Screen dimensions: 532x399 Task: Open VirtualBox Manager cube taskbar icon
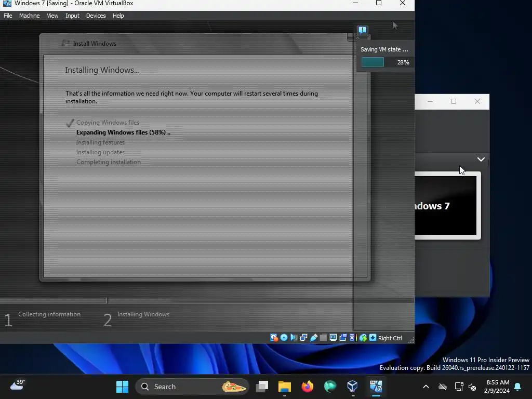(353, 387)
